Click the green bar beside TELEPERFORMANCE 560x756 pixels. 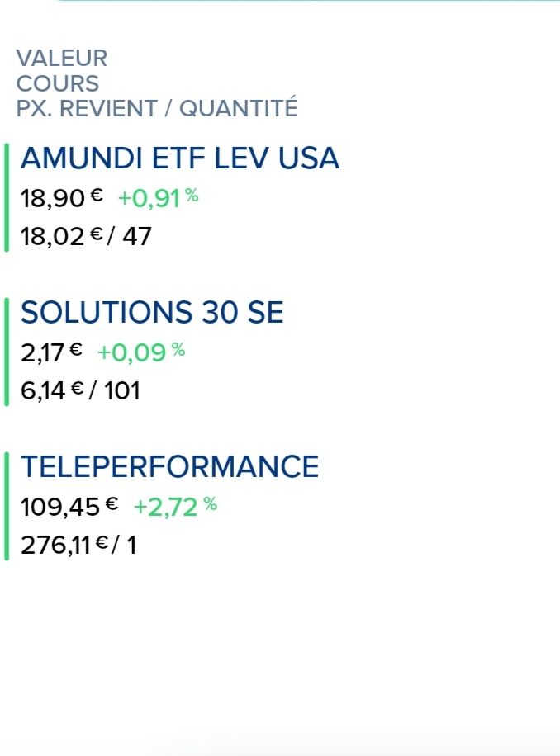click(7, 506)
